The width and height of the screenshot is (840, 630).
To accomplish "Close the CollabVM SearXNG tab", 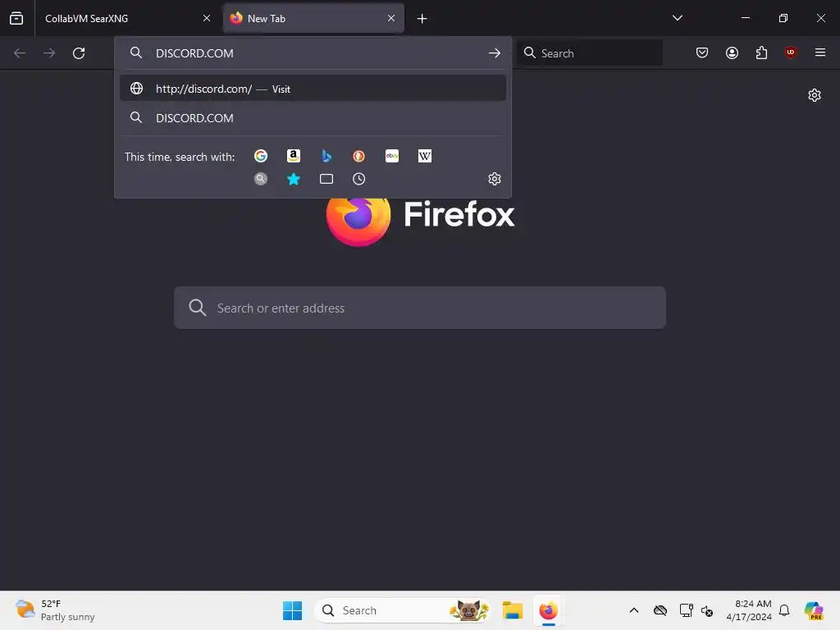I will pyautogui.click(x=206, y=18).
